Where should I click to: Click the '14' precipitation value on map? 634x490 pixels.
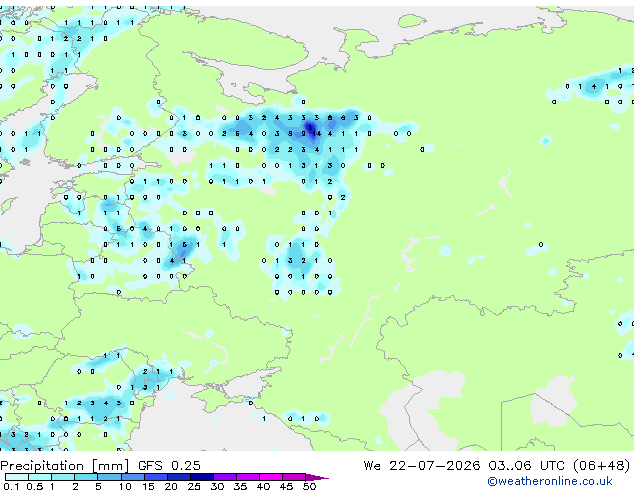(317, 133)
